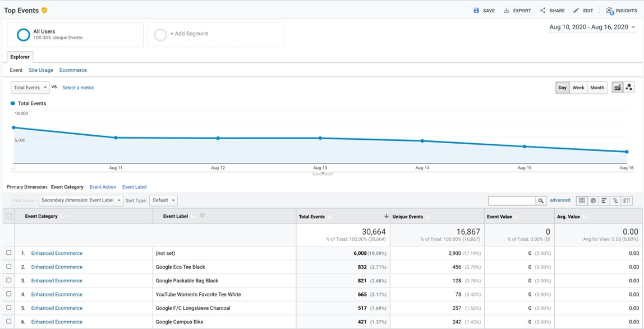644x329 pixels.
Task: Select Event Category as primary dimension
Action: coord(67,187)
